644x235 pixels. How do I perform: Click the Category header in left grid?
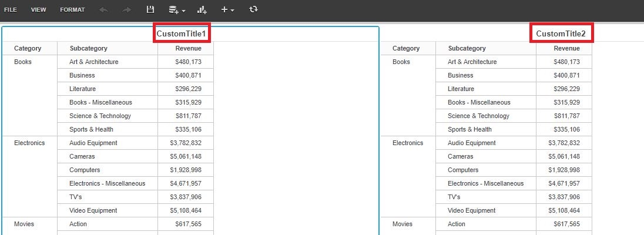(x=28, y=49)
